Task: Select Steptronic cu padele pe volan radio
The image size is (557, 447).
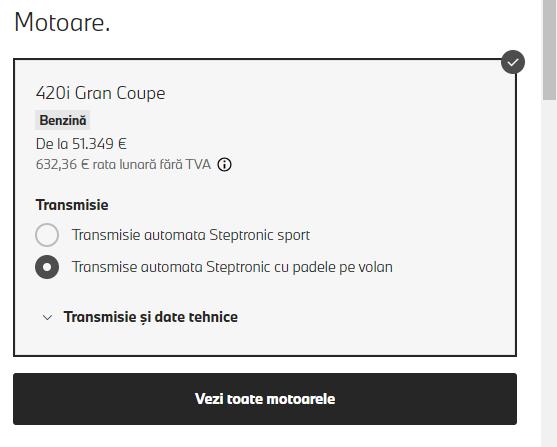Action: pyautogui.click(x=47, y=267)
